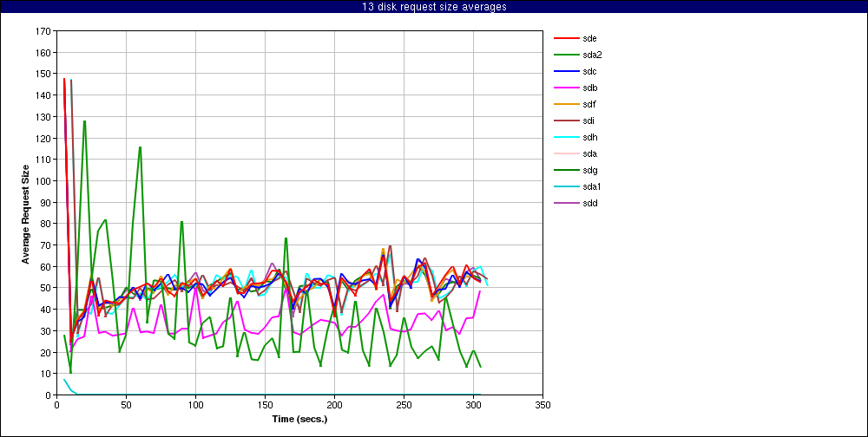Select the sda1 legend label

(x=592, y=186)
